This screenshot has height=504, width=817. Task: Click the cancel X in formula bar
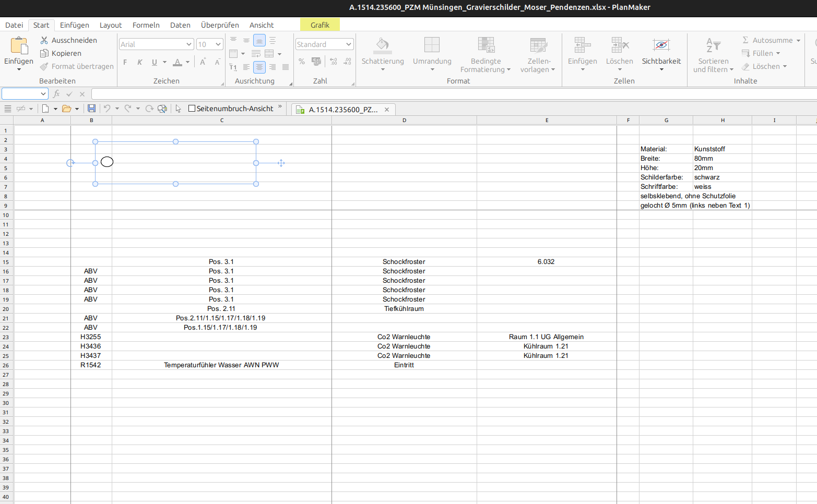[x=82, y=94]
